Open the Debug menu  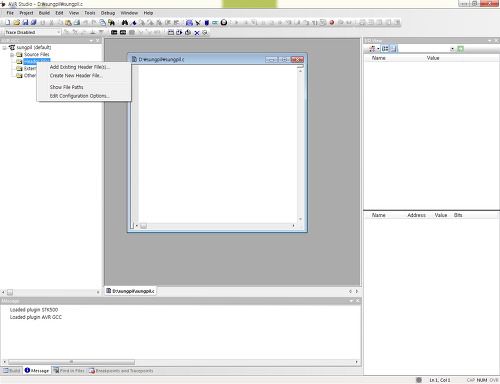pyautogui.click(x=108, y=13)
